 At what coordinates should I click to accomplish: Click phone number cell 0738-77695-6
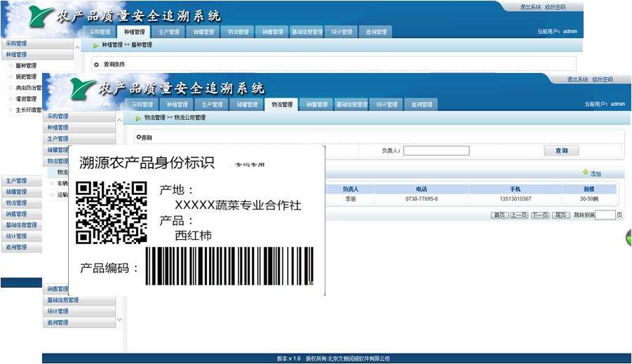[x=422, y=199]
